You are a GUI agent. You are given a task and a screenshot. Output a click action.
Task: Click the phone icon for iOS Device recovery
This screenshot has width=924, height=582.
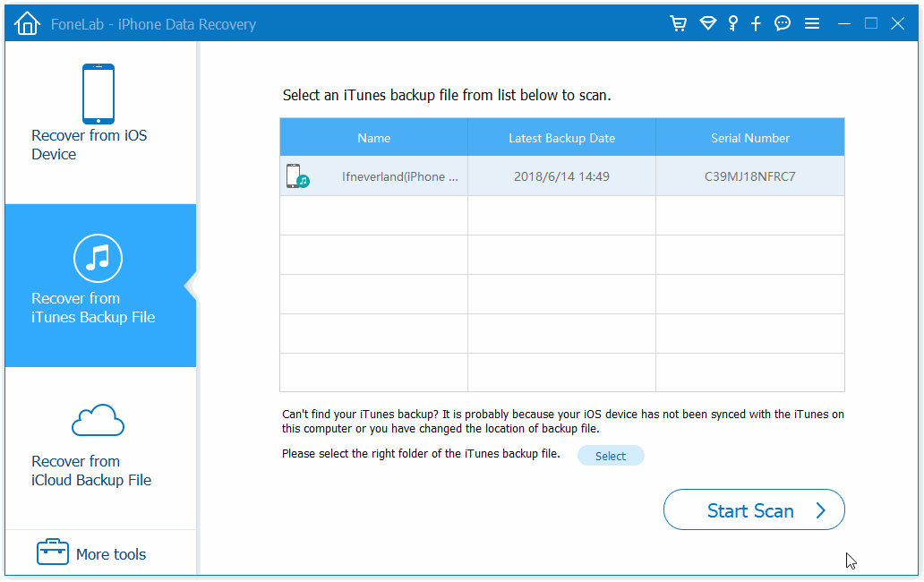click(98, 94)
